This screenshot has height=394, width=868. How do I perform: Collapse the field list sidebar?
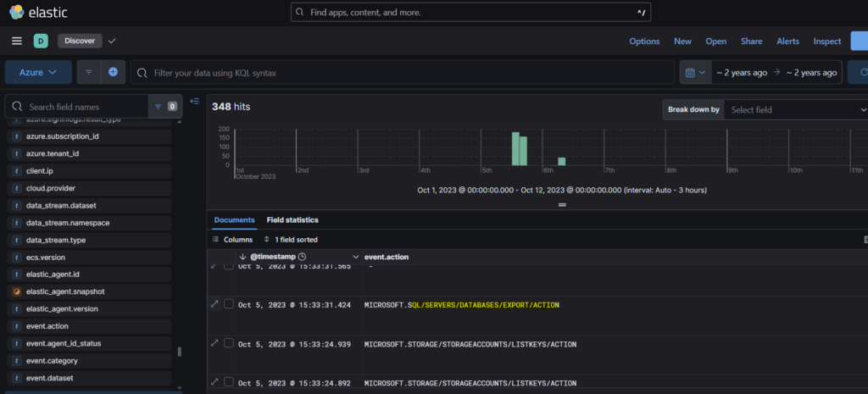195,102
